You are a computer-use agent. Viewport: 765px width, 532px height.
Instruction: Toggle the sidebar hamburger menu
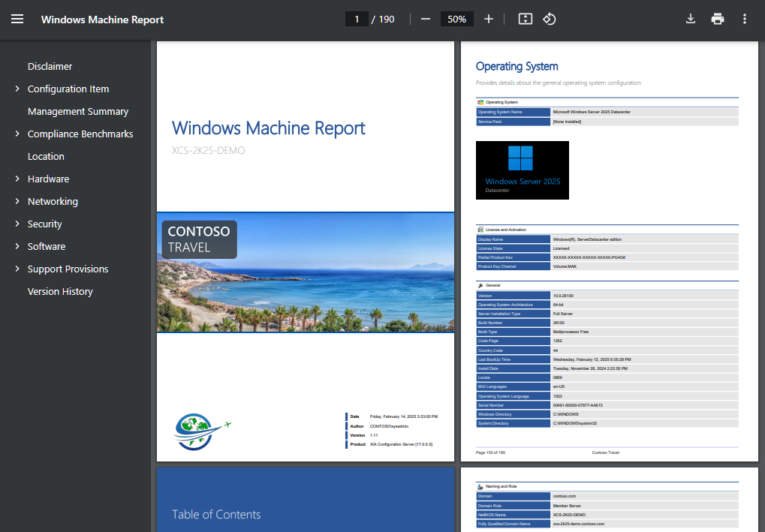point(17,19)
